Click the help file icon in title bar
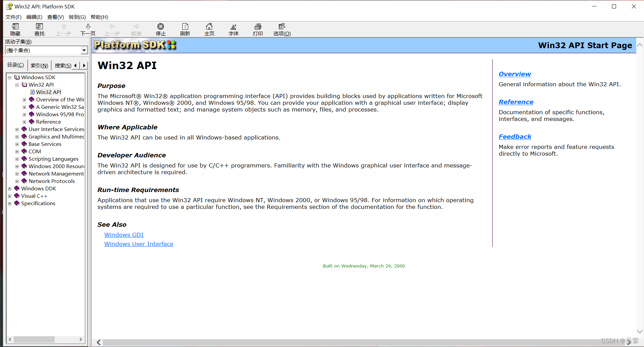 pyautogui.click(x=9, y=6)
